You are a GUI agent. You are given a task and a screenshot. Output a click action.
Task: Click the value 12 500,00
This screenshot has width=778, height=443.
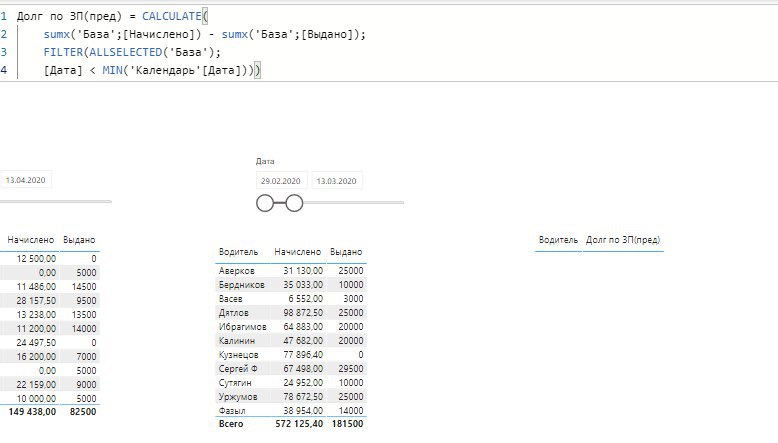click(36, 258)
